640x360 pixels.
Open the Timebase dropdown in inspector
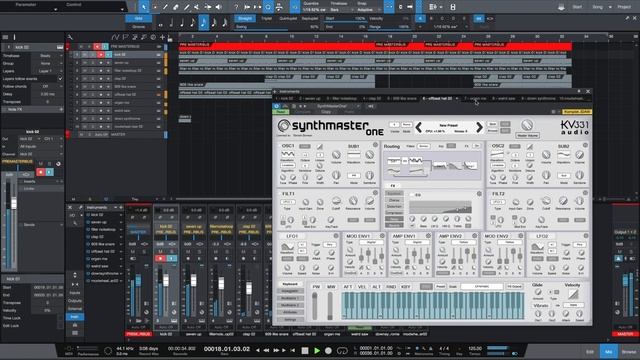coord(48,56)
